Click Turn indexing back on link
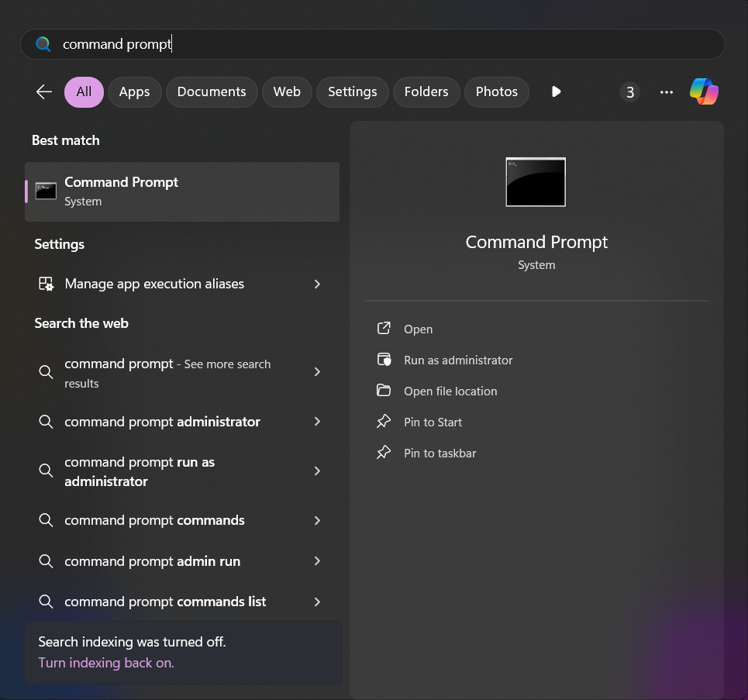 [x=106, y=663]
